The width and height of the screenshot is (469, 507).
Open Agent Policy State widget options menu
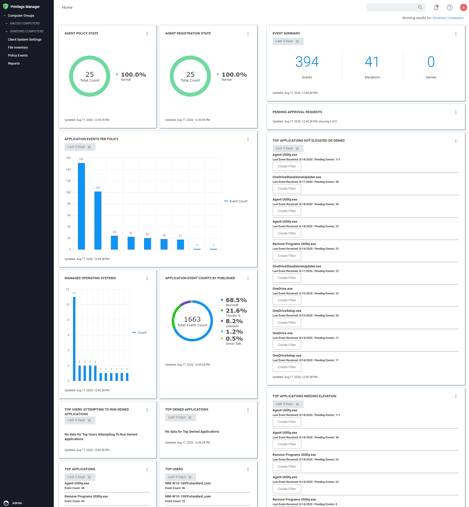pos(147,34)
